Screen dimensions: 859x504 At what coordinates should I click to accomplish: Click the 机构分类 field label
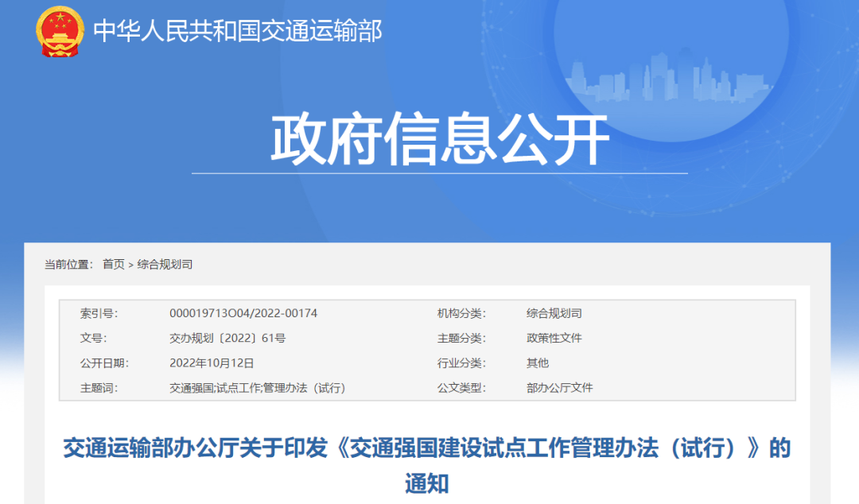461,313
